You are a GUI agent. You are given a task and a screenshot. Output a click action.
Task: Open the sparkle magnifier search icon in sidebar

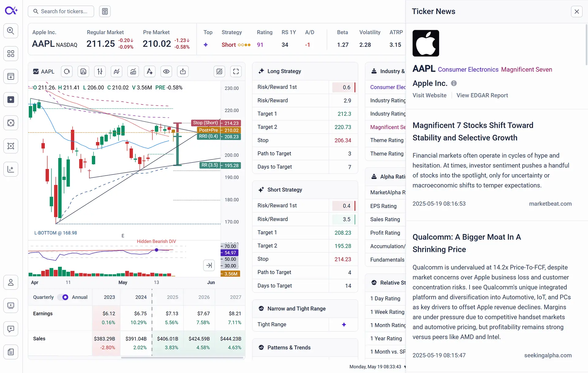11,31
